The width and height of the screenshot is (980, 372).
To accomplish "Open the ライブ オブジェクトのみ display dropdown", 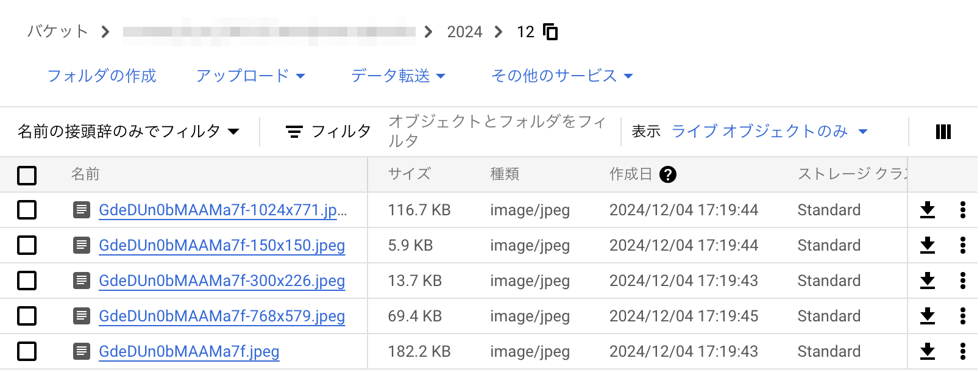I will click(x=769, y=131).
